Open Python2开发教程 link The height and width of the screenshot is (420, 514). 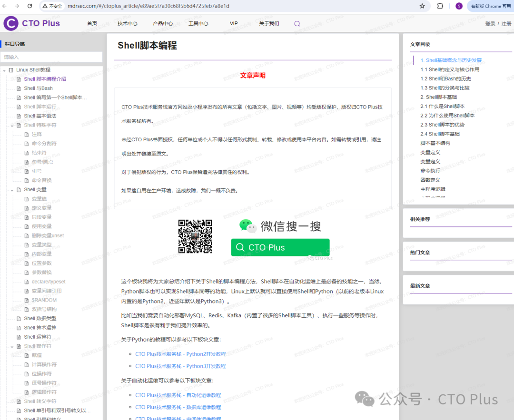pyautogui.click(x=180, y=354)
